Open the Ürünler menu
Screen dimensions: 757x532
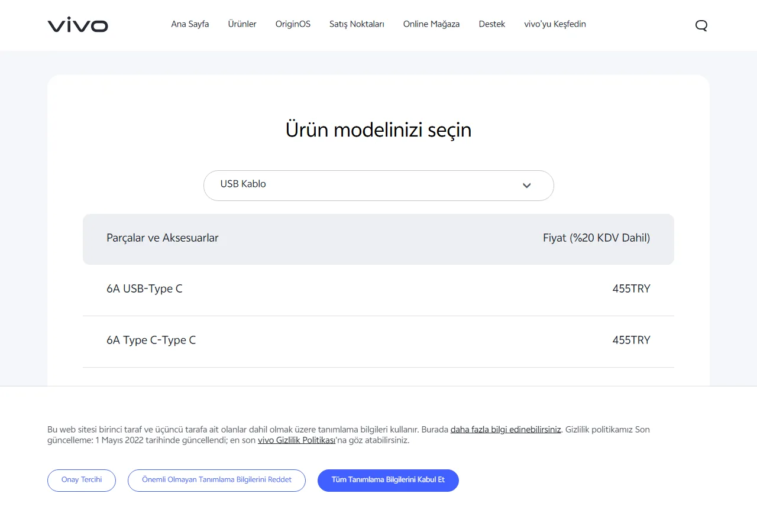tap(242, 24)
